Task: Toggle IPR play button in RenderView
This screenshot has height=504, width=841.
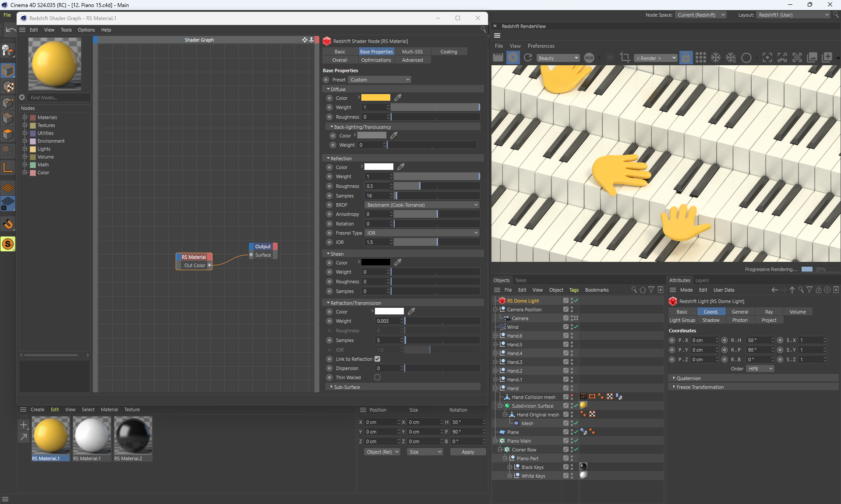Action: (513, 58)
